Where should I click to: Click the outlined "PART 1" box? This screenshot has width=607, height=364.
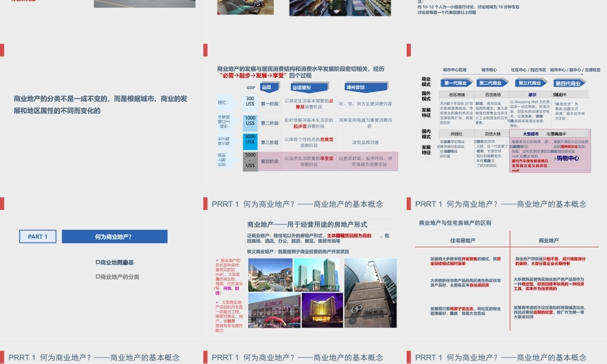pyautogui.click(x=38, y=237)
